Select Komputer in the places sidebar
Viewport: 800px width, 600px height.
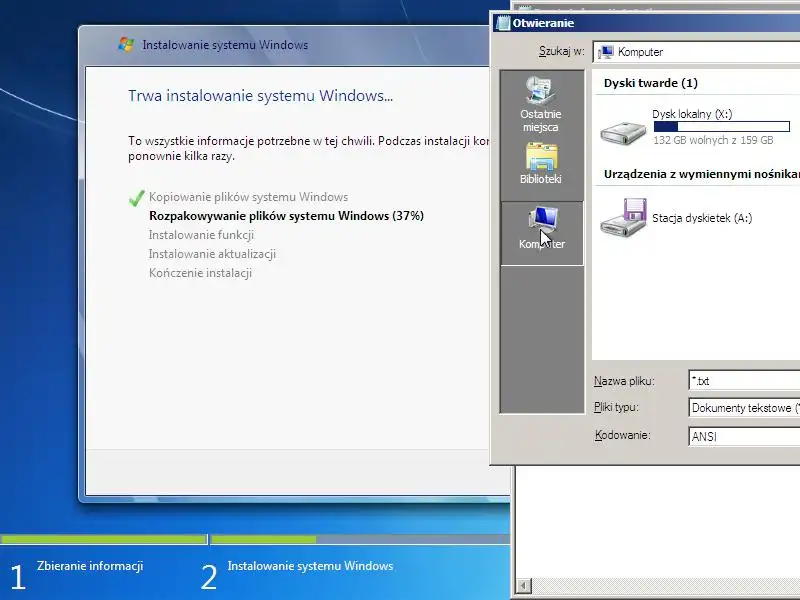(542, 233)
